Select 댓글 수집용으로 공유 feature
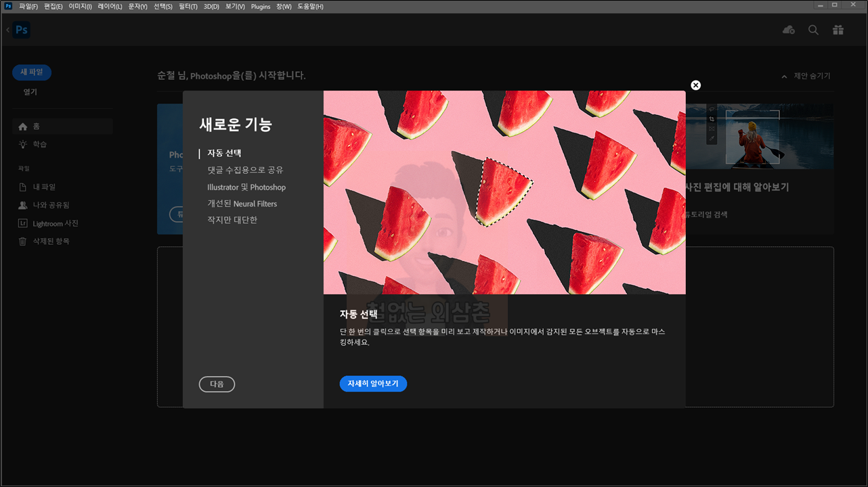The height and width of the screenshot is (487, 868). coord(245,170)
